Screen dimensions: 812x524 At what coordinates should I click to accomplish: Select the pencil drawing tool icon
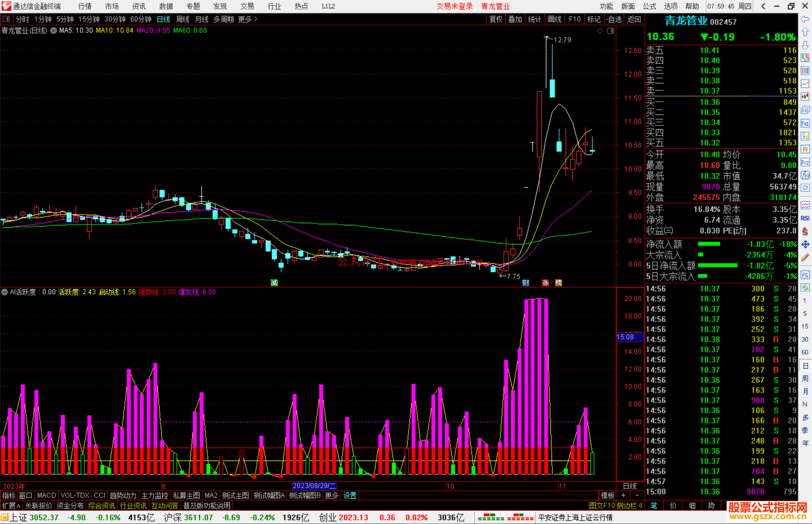[x=805, y=257]
